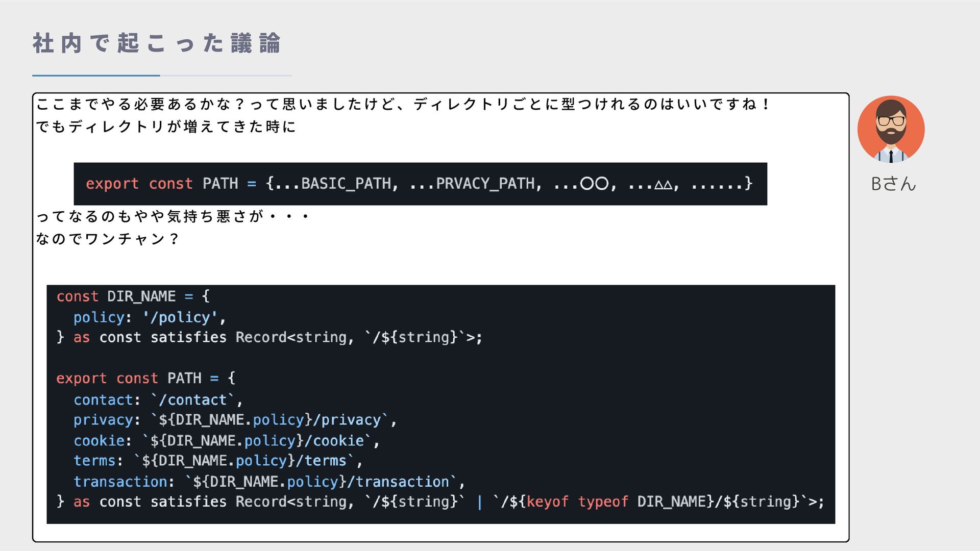Click the slide title 社内で起こった議論
Image resolution: width=980 pixels, height=551 pixels.
pos(157,43)
